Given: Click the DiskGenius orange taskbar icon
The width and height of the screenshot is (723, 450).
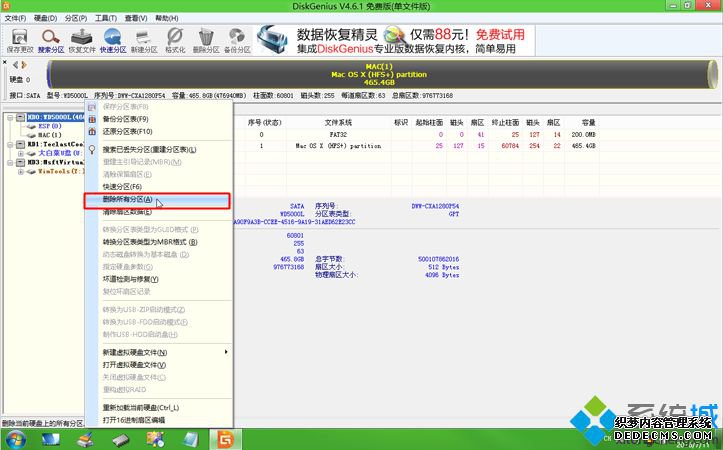Looking at the screenshot, I should pos(225,439).
